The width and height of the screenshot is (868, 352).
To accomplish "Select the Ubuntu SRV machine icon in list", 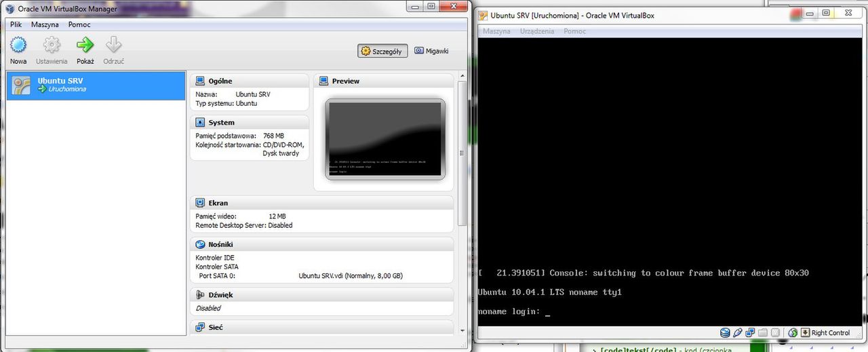I will click(x=22, y=85).
